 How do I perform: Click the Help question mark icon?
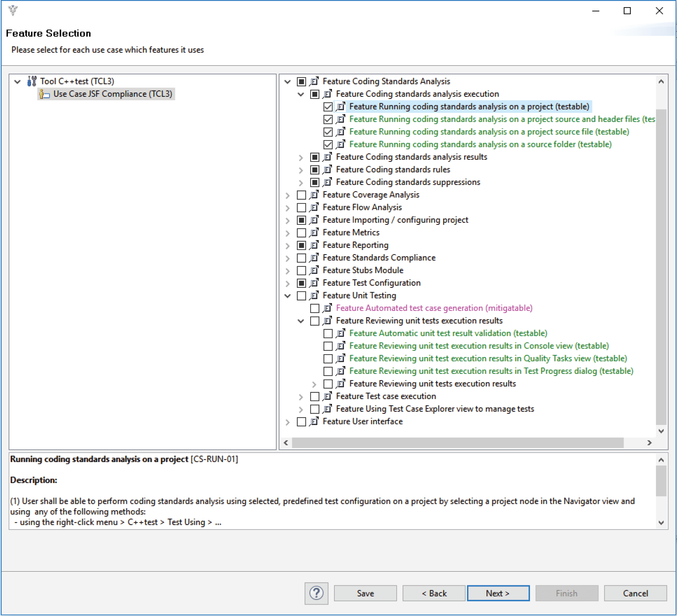click(316, 593)
